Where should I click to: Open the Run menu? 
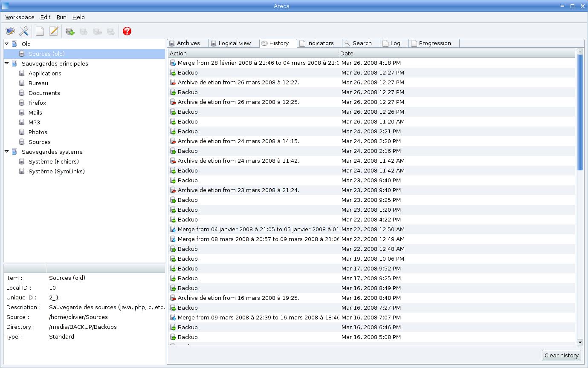tap(61, 17)
